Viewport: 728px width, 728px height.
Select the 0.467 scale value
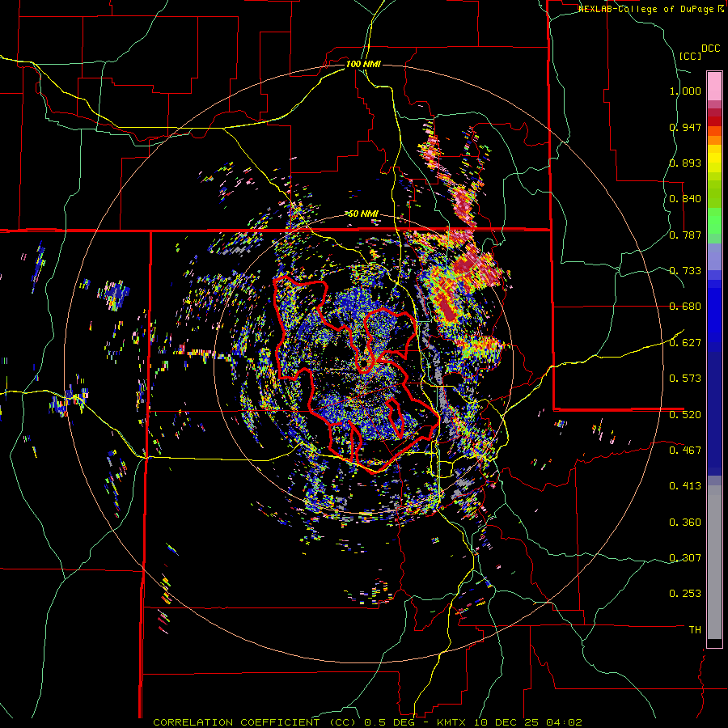coord(685,451)
